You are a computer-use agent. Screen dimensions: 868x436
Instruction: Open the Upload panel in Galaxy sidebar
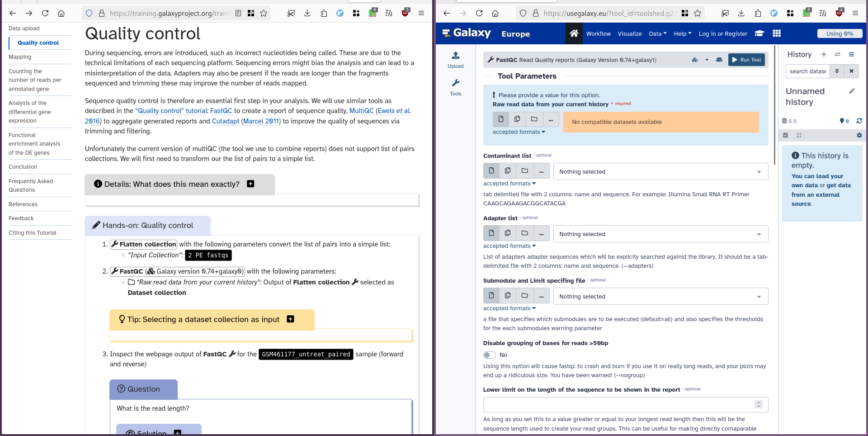tap(456, 60)
